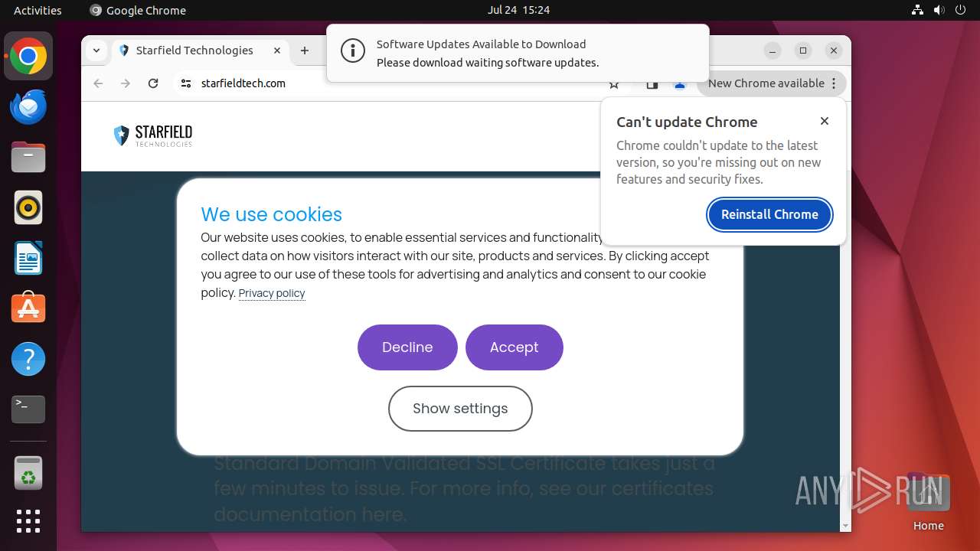Viewport: 980px width, 551px height.
Task: Open the Activities overview
Action: pyautogui.click(x=38, y=10)
